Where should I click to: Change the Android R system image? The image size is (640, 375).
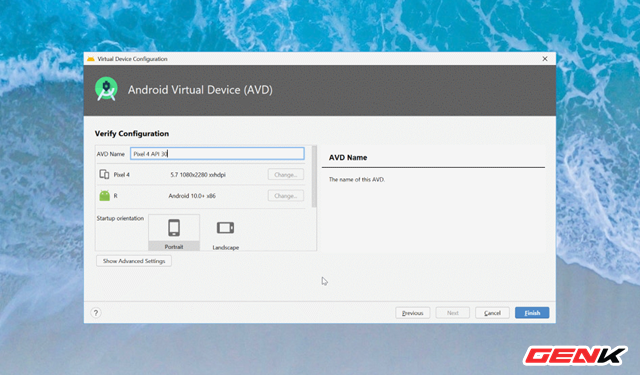286,196
